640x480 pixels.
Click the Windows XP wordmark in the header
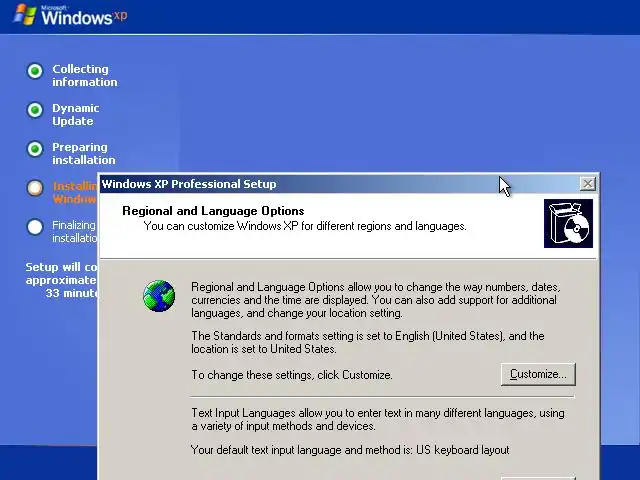[x=84, y=17]
